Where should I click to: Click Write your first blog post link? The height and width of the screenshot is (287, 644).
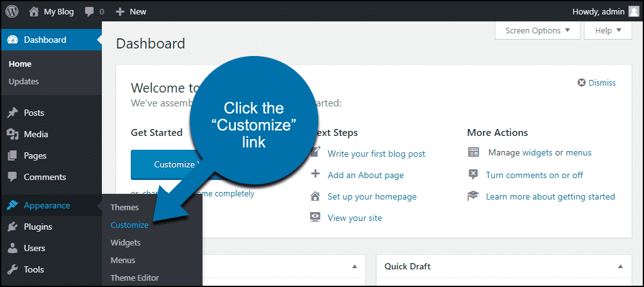coord(377,154)
